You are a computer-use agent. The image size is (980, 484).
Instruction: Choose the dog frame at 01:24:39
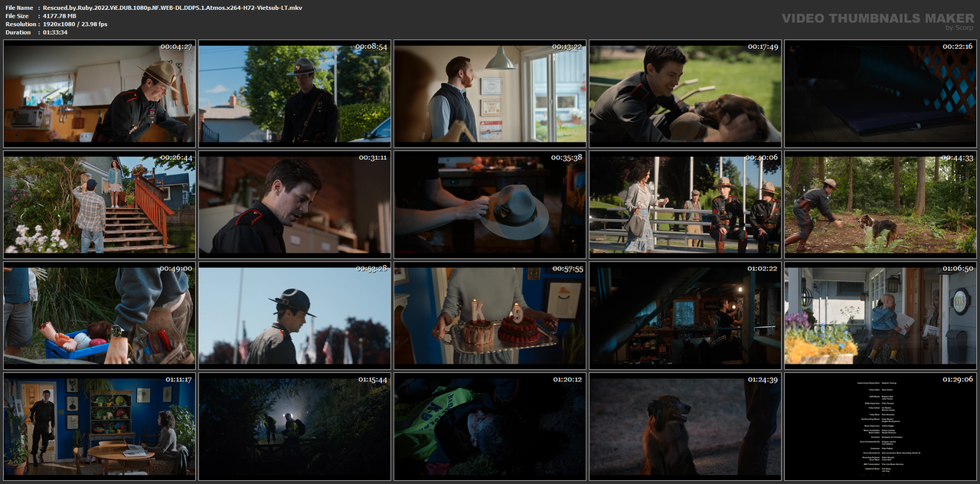pos(684,425)
